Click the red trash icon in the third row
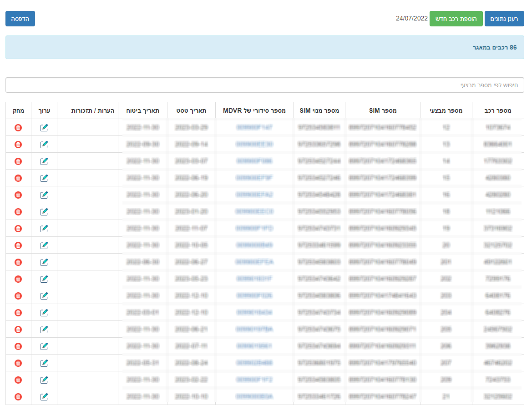The image size is (532, 405). [18, 161]
